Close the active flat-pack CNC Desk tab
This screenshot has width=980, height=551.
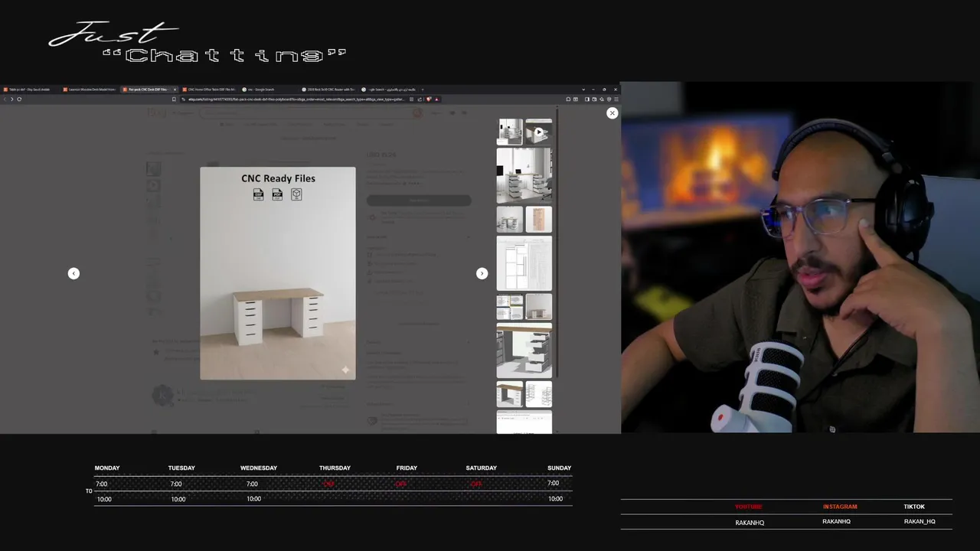[x=175, y=90]
